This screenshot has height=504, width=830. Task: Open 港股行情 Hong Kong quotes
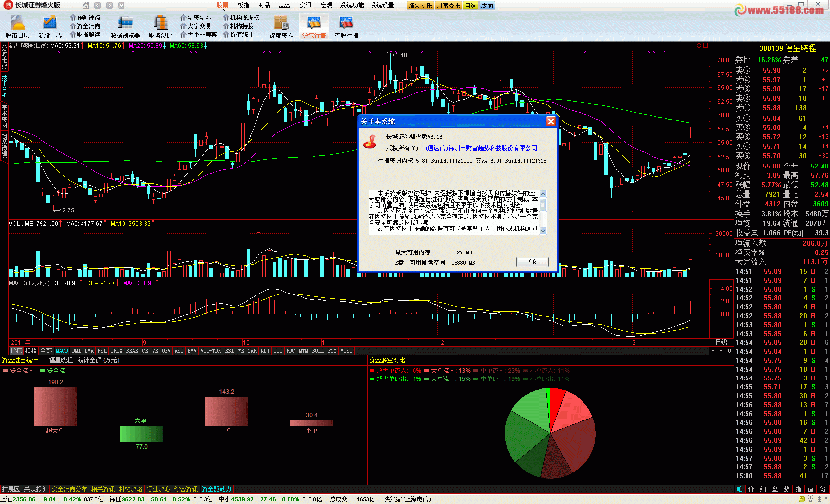(x=346, y=27)
